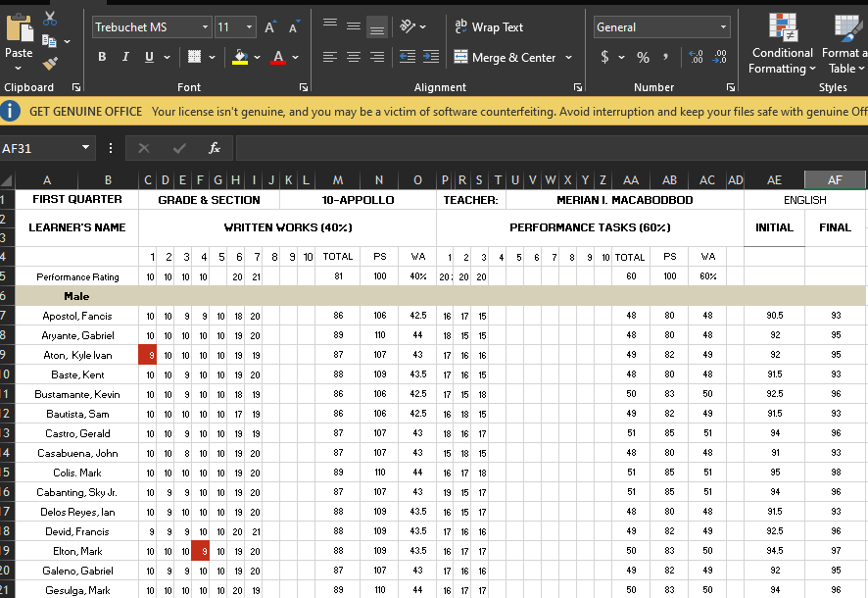Image resolution: width=868 pixels, height=598 pixels.
Task: Open the Trebuchet MS font name dropdown
Action: coord(206,27)
